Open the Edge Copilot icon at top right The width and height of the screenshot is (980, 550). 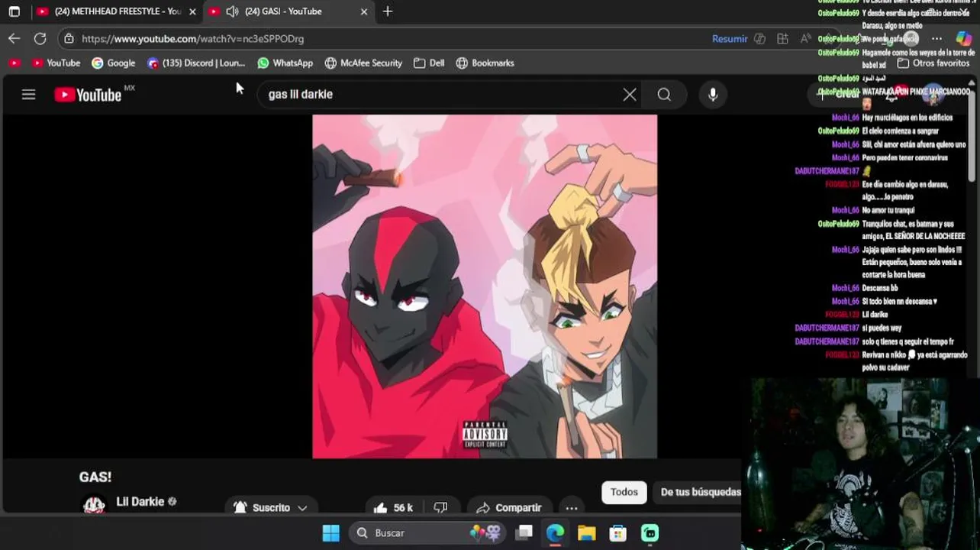(964, 38)
